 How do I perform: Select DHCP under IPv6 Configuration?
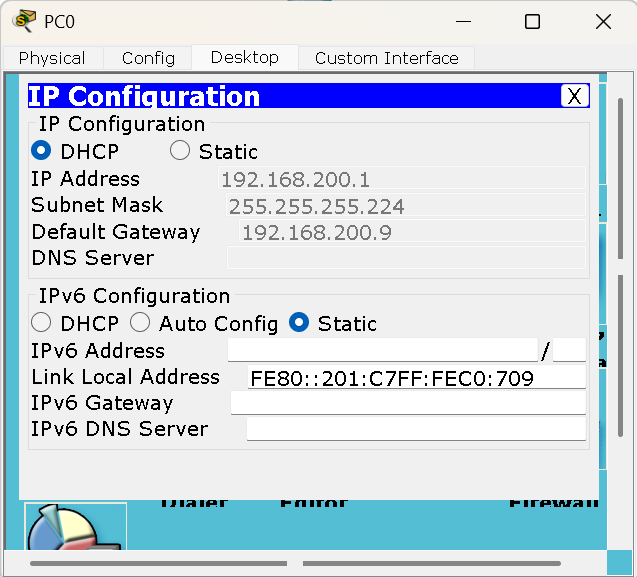42,323
